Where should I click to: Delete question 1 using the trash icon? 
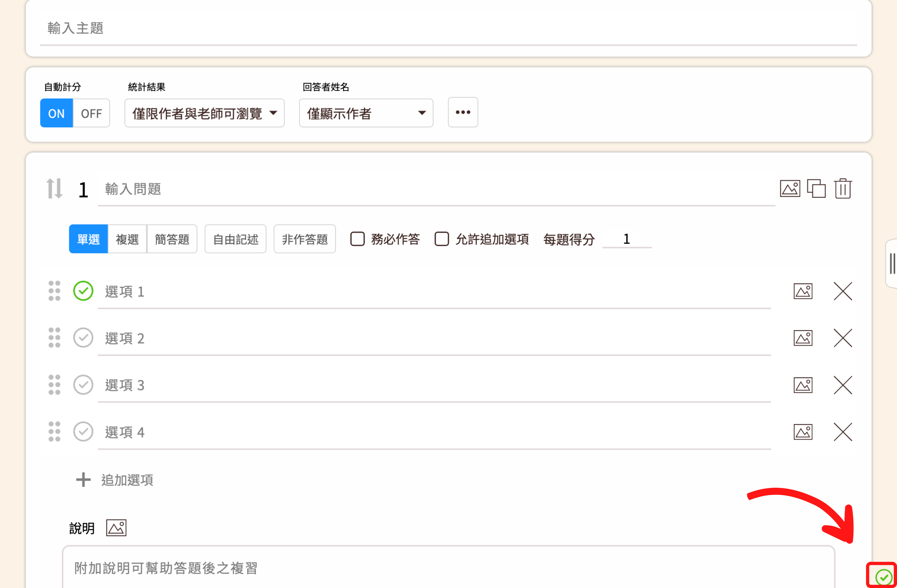[x=843, y=189]
